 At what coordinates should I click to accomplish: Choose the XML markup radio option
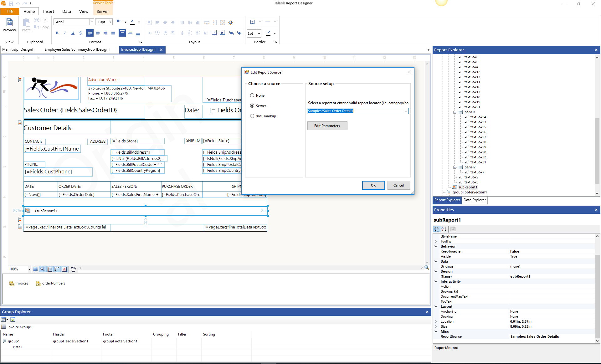(x=252, y=116)
